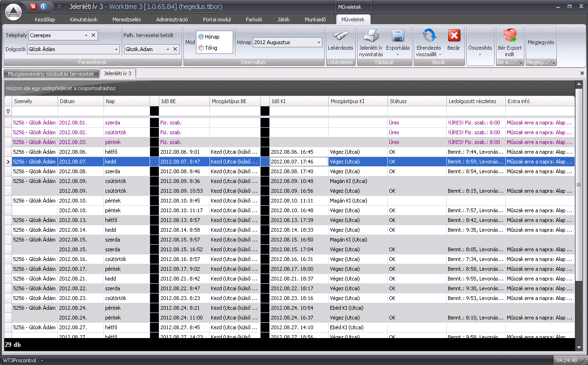Clear the Telephely field with its X
The height and width of the screenshot is (365, 588).
click(x=93, y=35)
